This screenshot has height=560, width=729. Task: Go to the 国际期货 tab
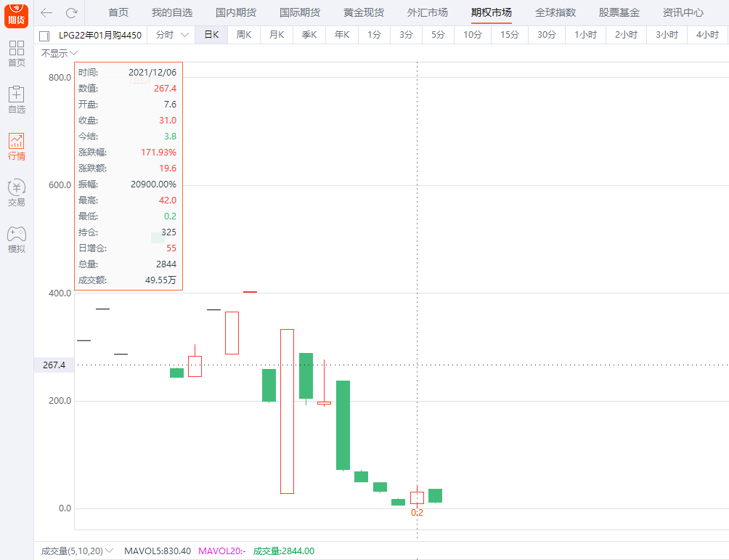(300, 13)
